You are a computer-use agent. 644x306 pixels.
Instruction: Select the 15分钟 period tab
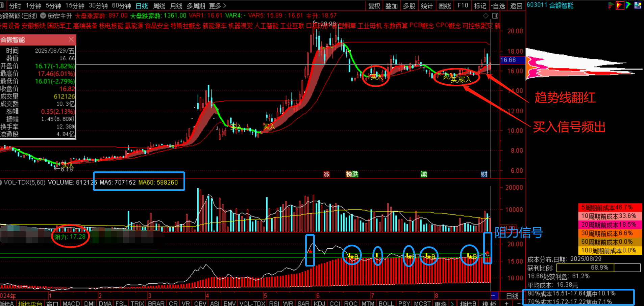[x=75, y=6]
